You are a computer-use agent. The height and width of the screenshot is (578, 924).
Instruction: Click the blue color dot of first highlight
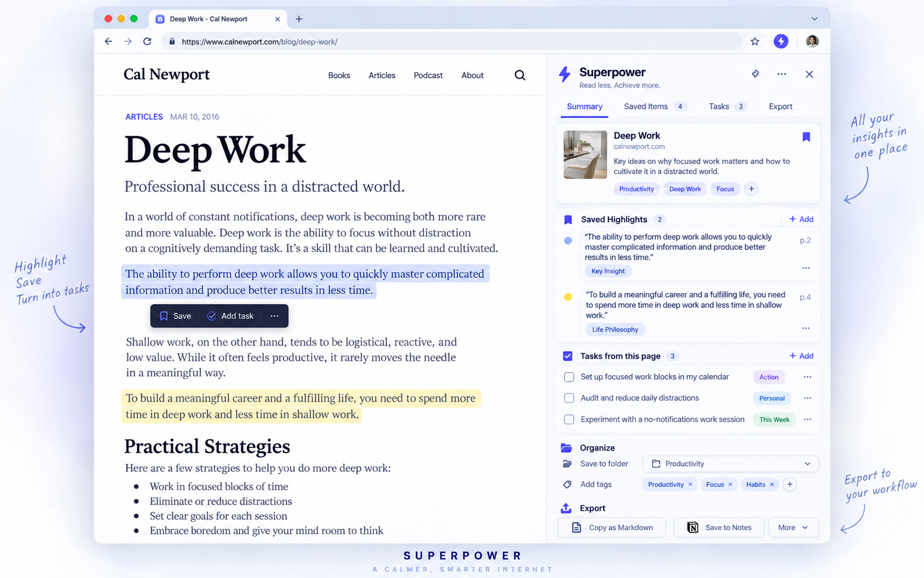(568, 241)
